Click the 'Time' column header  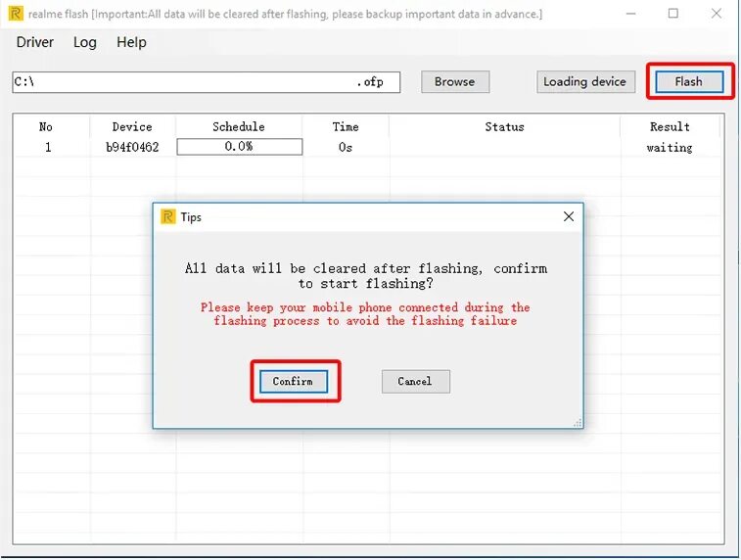[x=346, y=126]
